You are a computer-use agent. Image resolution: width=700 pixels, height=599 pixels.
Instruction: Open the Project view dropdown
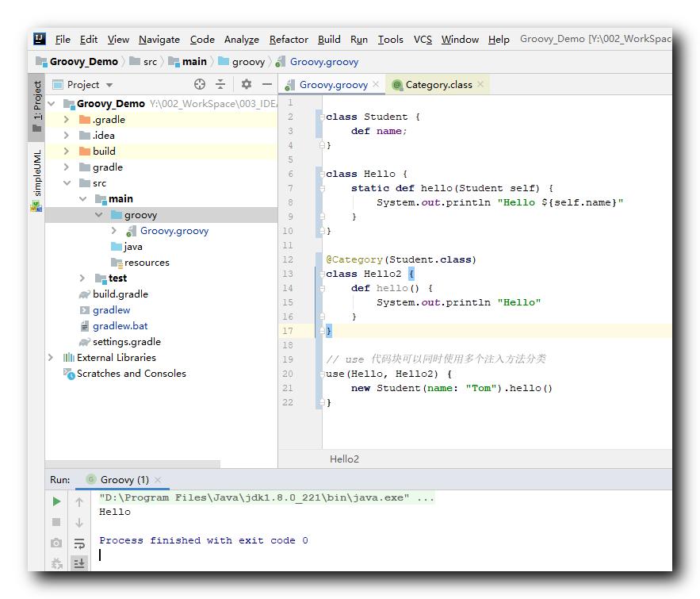tap(109, 85)
